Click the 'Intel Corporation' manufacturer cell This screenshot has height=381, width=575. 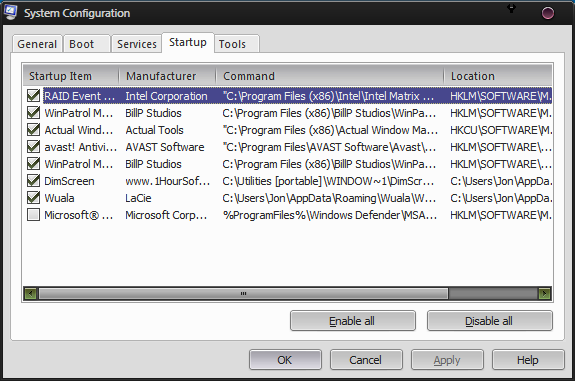tap(166, 96)
